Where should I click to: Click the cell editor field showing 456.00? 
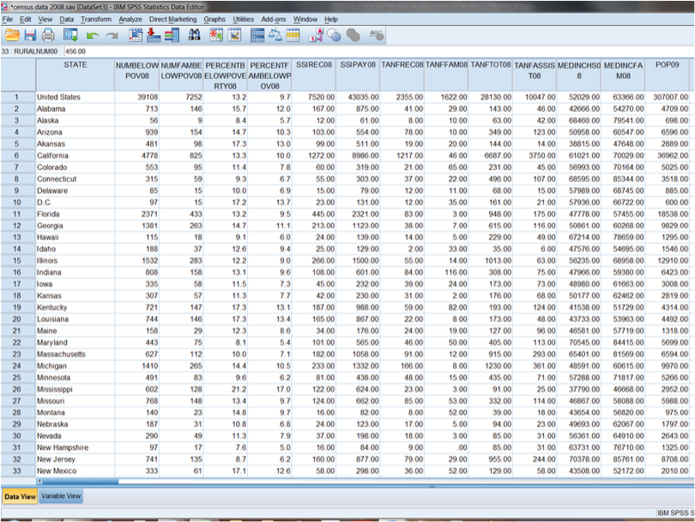(379, 51)
